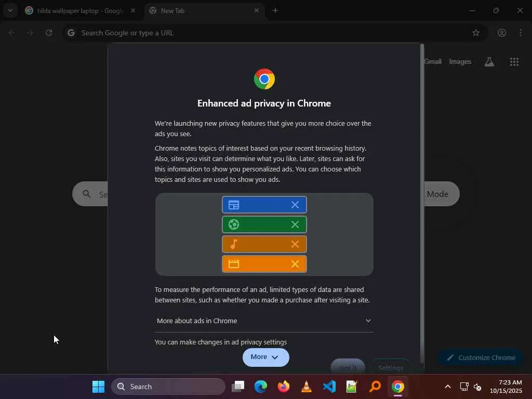Show hidden system tray icons

(447, 387)
